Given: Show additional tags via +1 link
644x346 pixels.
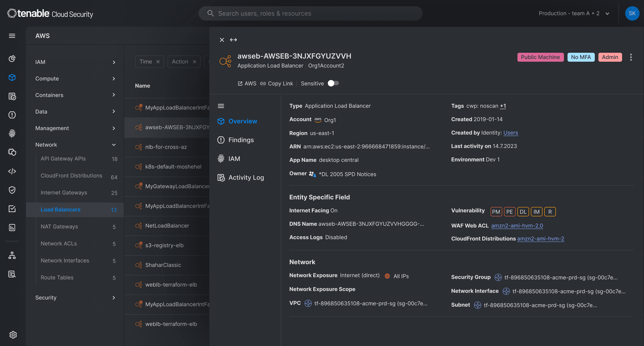Looking at the screenshot, I should pyautogui.click(x=503, y=106).
